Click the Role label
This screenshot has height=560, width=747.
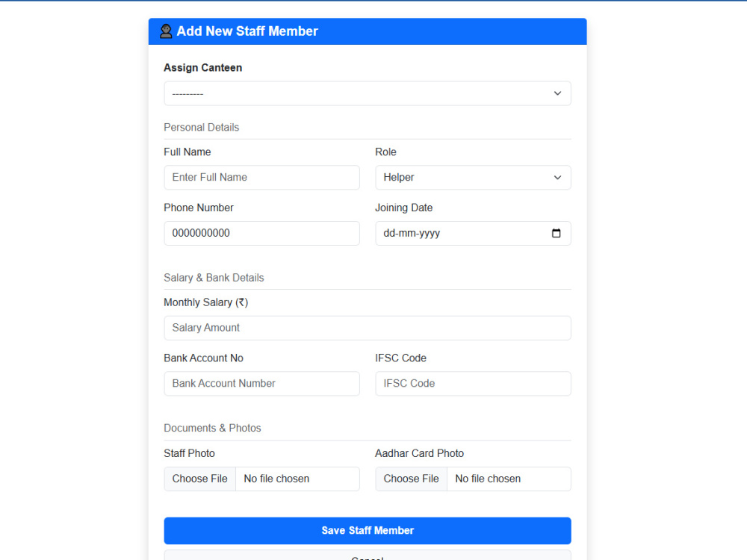[x=385, y=152]
